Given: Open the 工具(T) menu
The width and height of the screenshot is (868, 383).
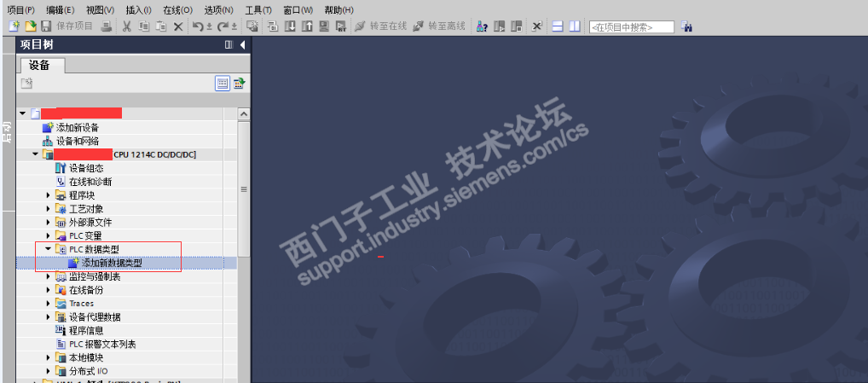Looking at the screenshot, I should [x=258, y=10].
